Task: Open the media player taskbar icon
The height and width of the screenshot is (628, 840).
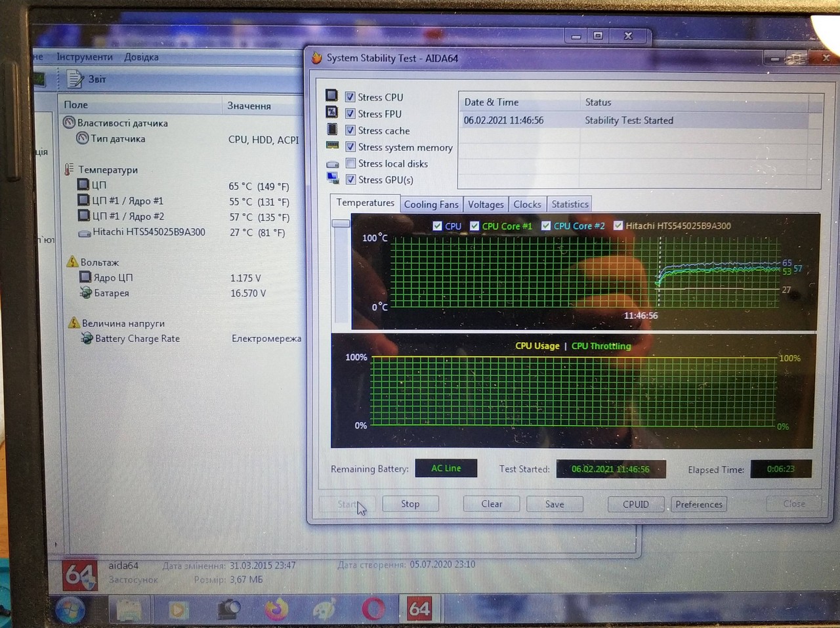Action: click(178, 610)
